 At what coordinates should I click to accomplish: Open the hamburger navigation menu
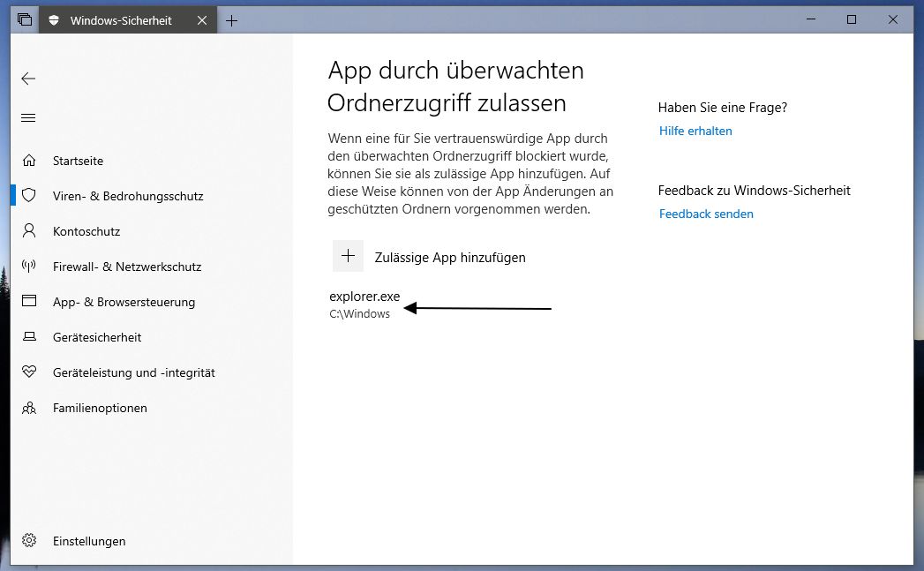click(x=28, y=118)
